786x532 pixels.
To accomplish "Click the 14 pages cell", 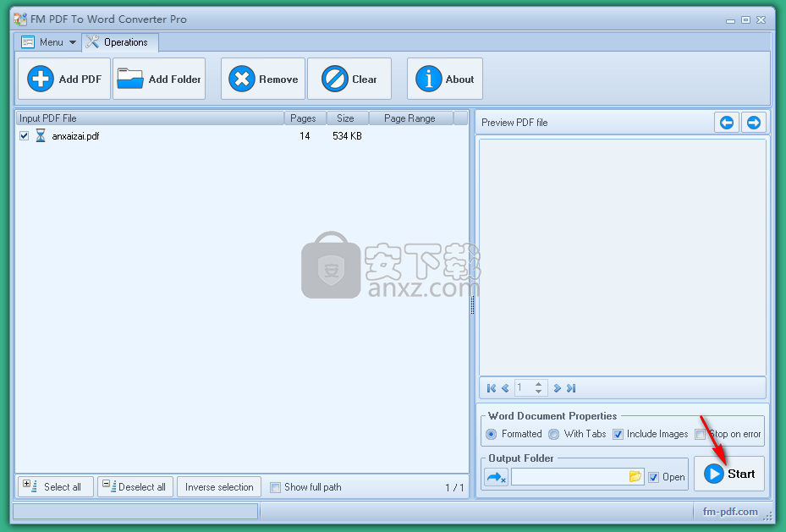I will (305, 136).
